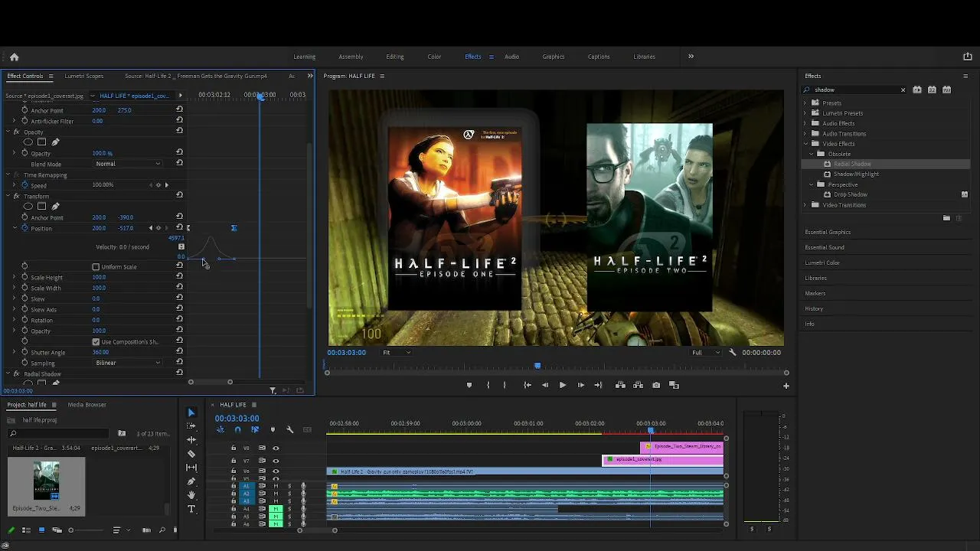Open the Sampling Bilinear dropdown
The height and width of the screenshot is (551, 980).
click(128, 363)
